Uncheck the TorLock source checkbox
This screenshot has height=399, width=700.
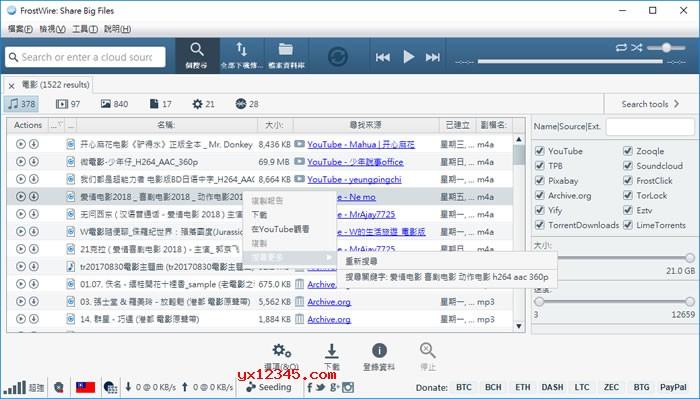[x=628, y=195]
